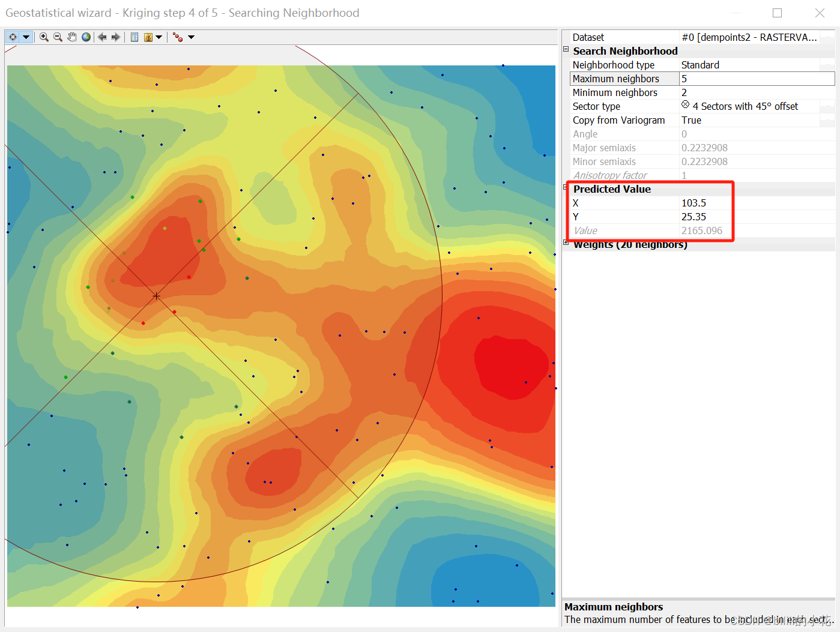This screenshot has height=632, width=840.
Task: Click the Major semiaxis value 0.2232908
Action: click(704, 148)
